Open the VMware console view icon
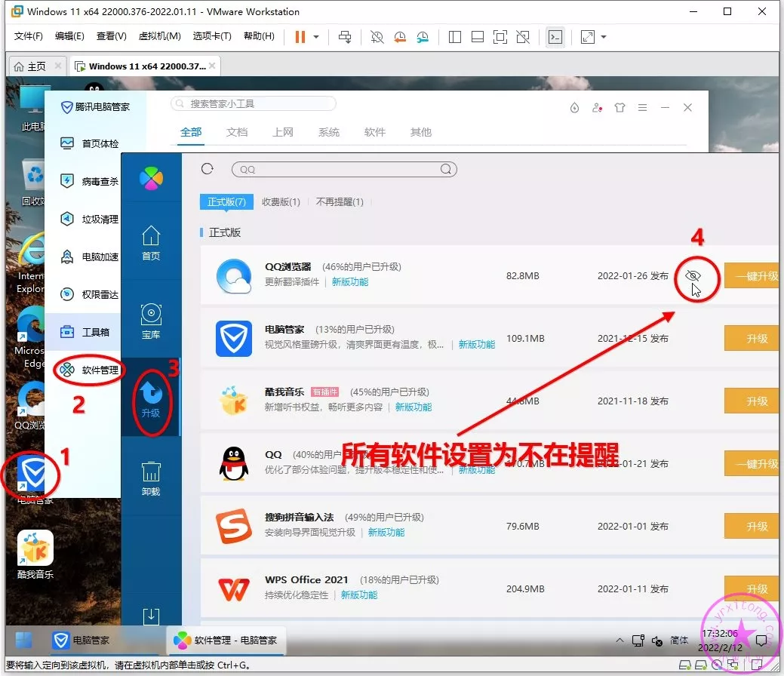The height and width of the screenshot is (676, 784). point(555,37)
